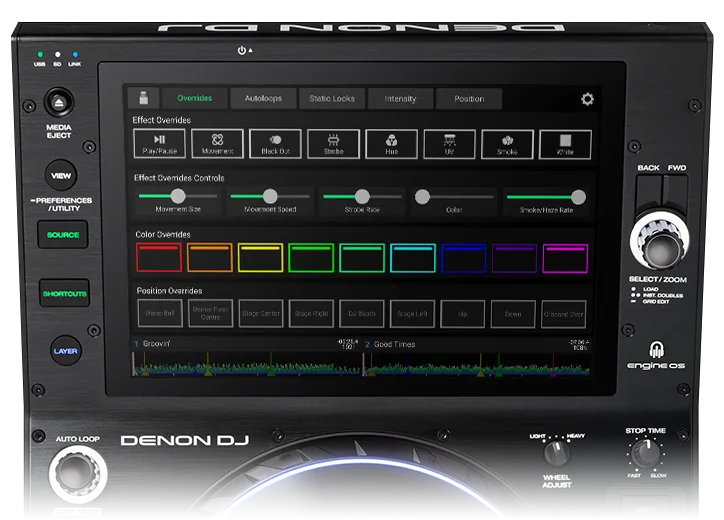Switch to the Position tab

(469, 99)
